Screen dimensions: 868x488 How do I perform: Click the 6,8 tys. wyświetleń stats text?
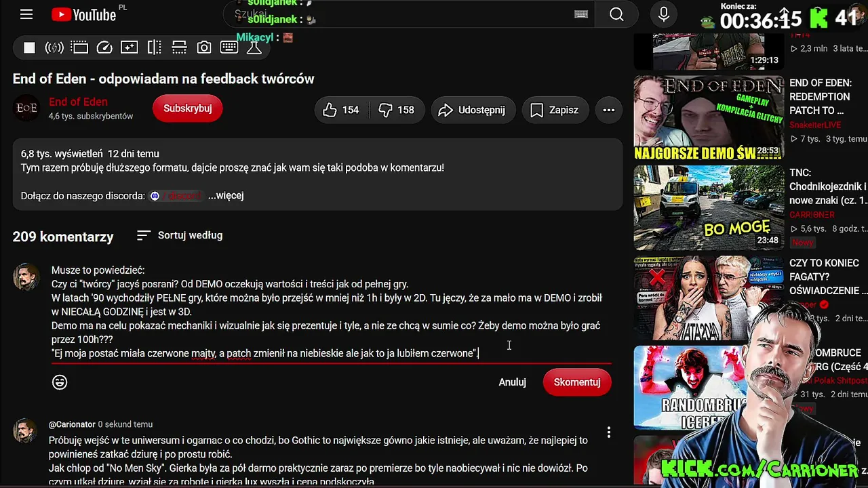(x=62, y=154)
